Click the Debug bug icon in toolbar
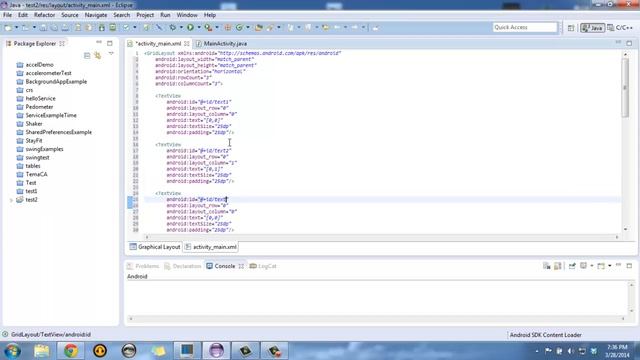The width and height of the screenshot is (640, 360). pos(173,27)
